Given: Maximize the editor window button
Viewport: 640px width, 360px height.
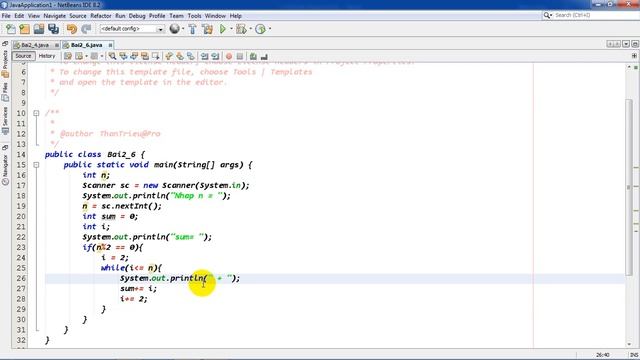Looking at the screenshot, I should pos(635,44).
